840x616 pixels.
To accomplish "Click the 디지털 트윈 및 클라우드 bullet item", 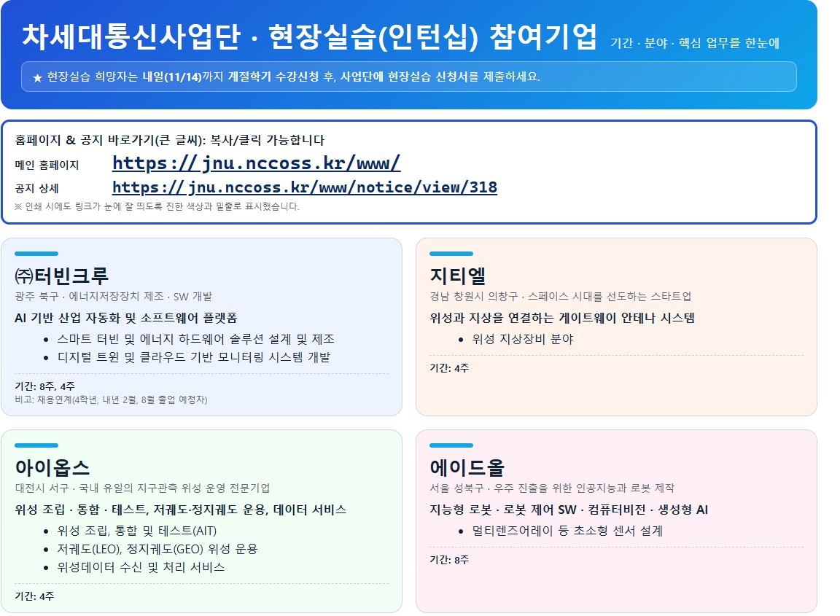I will pyautogui.click(x=193, y=357).
